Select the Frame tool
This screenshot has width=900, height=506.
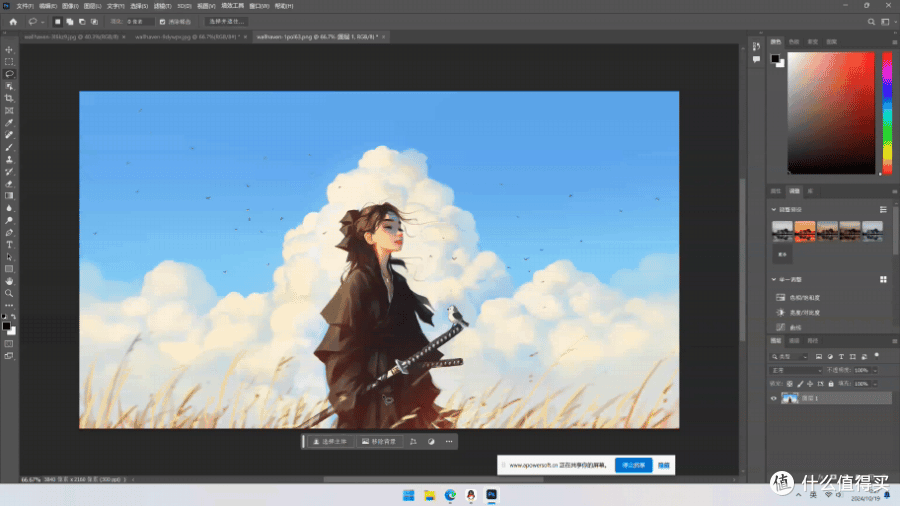pyautogui.click(x=9, y=110)
